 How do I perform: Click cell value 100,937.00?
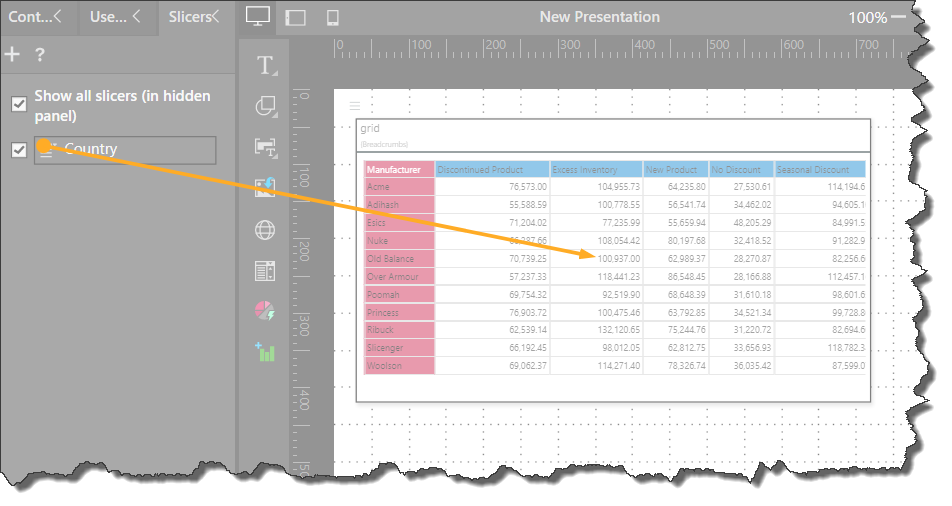coord(619,258)
